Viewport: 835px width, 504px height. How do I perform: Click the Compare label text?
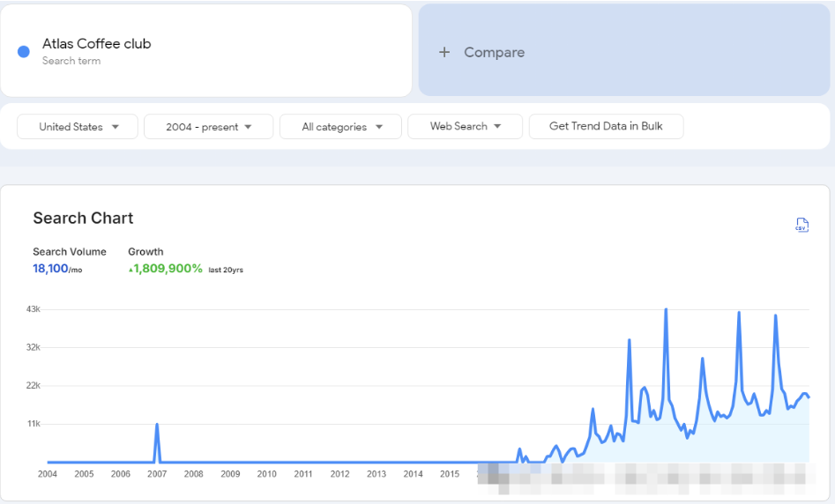coord(494,53)
